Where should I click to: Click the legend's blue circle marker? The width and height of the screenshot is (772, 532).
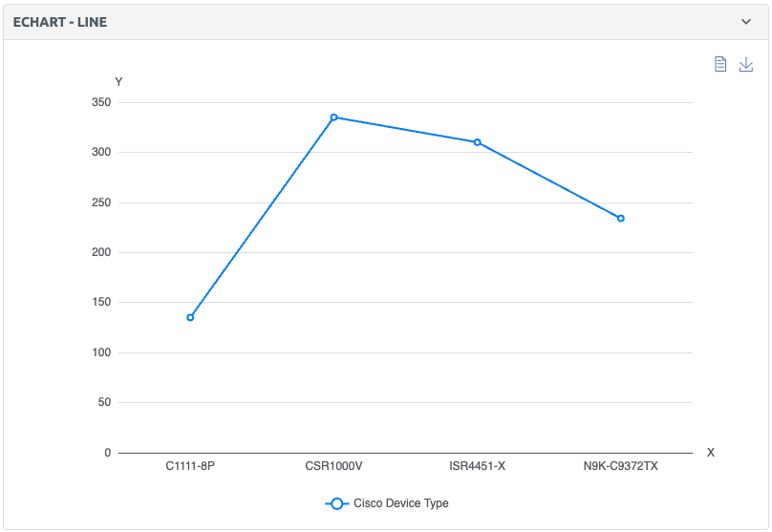(x=336, y=503)
